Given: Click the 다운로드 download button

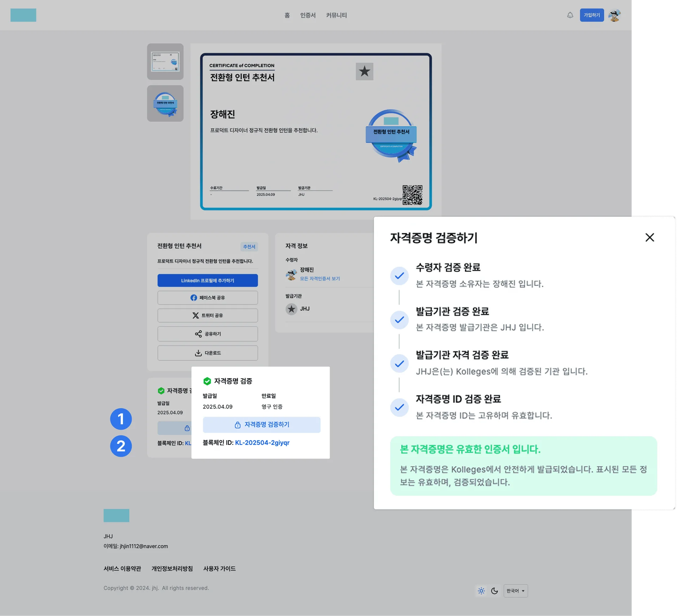Looking at the screenshot, I should 207,353.
